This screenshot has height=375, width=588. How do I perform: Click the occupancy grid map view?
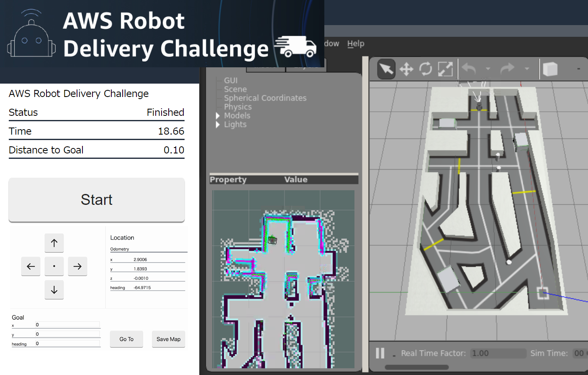tap(283, 279)
